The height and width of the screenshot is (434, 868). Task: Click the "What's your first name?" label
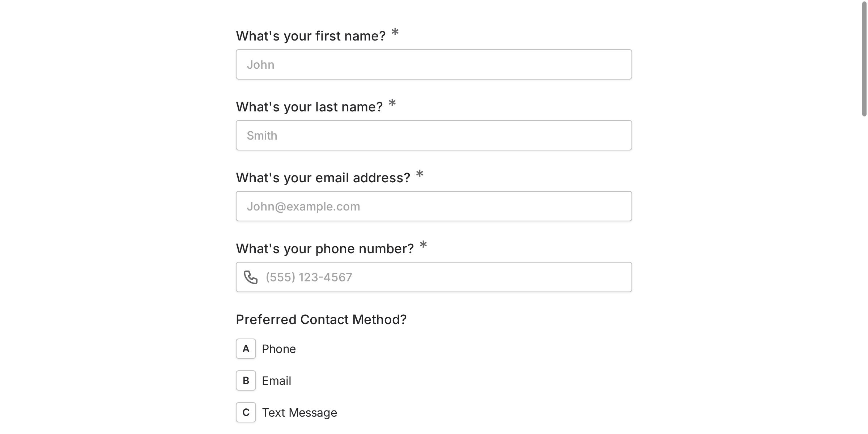tap(311, 36)
